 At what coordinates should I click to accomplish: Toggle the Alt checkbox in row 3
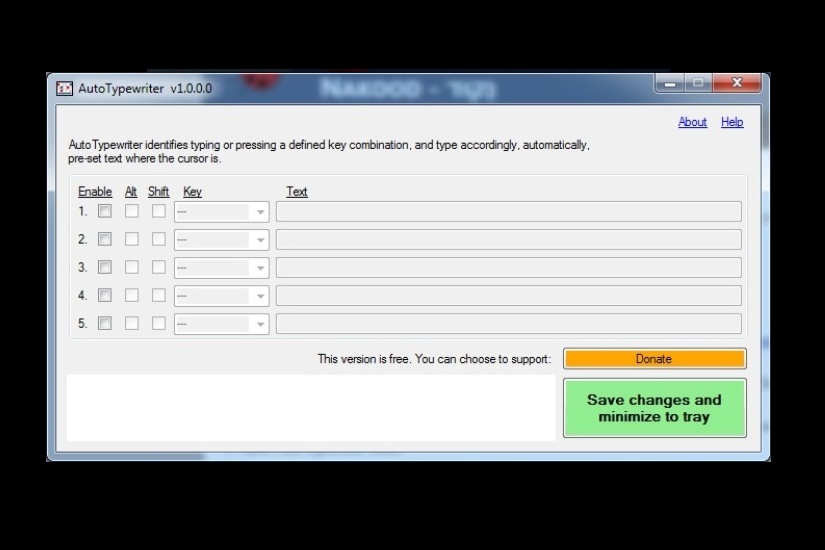(132, 267)
